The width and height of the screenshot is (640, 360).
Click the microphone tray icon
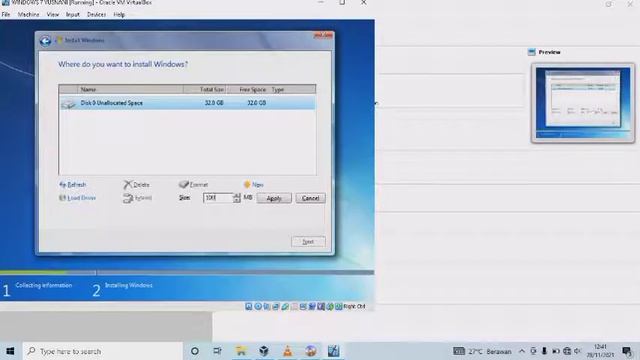click(x=544, y=351)
